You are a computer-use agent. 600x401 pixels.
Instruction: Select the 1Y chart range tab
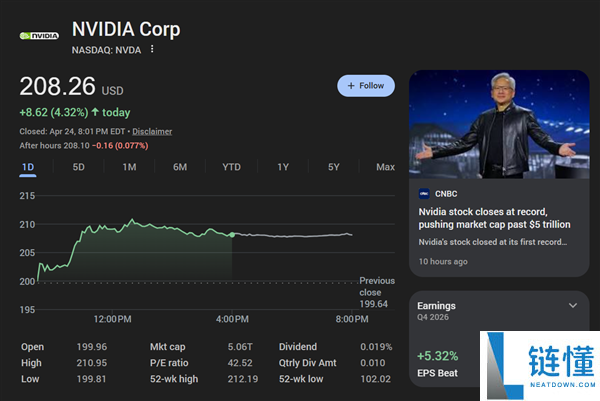(x=283, y=167)
